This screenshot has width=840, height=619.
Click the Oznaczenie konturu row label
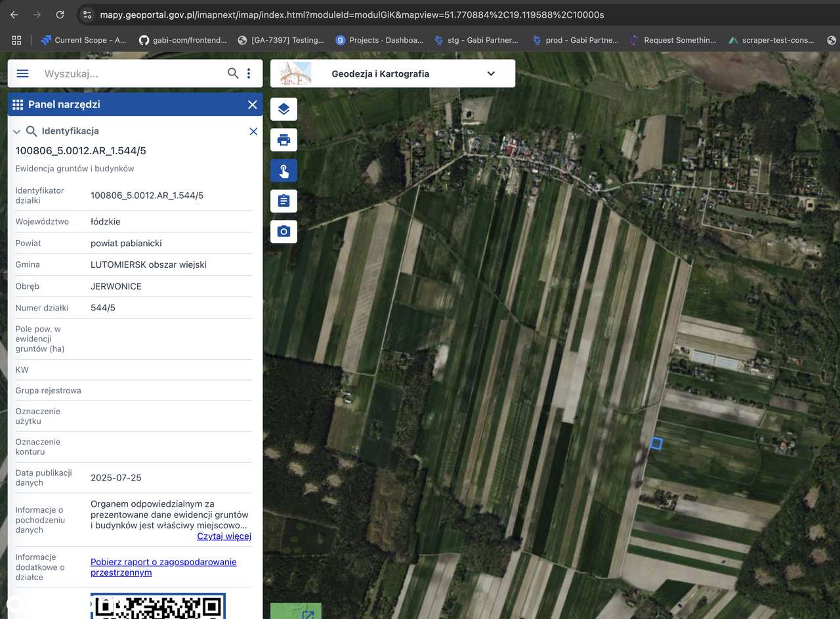(x=38, y=447)
